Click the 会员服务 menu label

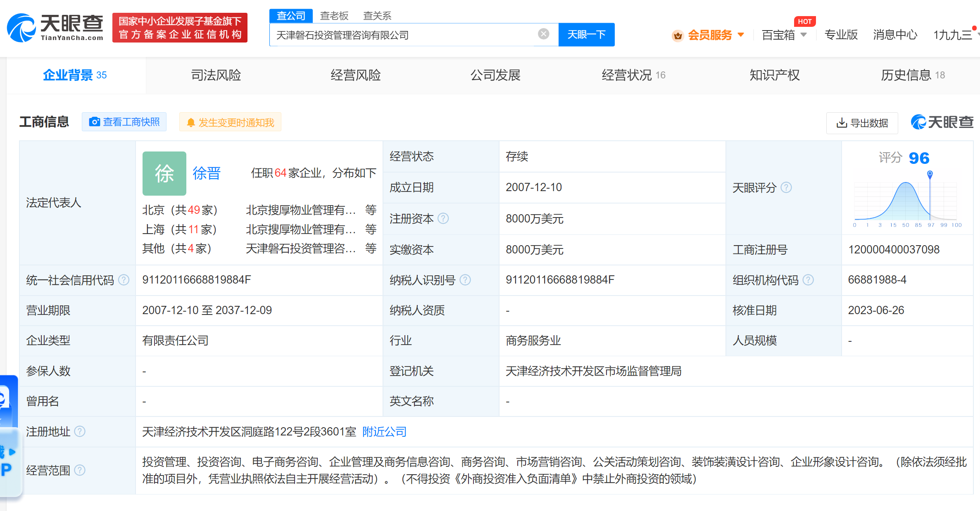(710, 35)
